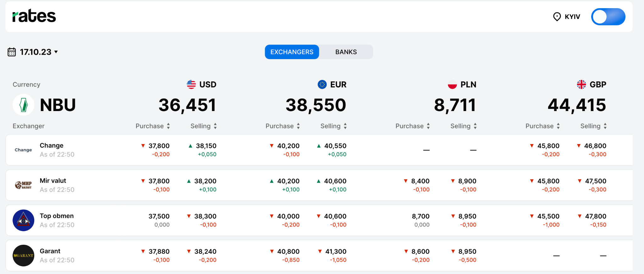Screen dimensions: 644x274
Task: Click the USD flag icon
Action: (191, 84)
